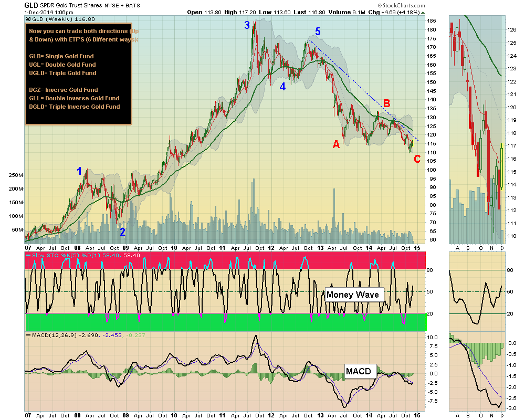Screen dimensions: 525x420
Task: Click blue wave label 1
Action: [79, 171]
